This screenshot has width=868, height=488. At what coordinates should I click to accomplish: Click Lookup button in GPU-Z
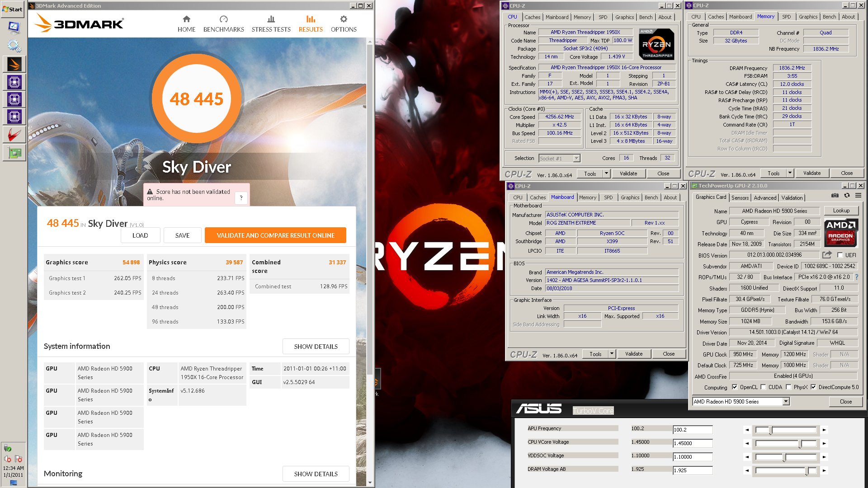point(841,211)
